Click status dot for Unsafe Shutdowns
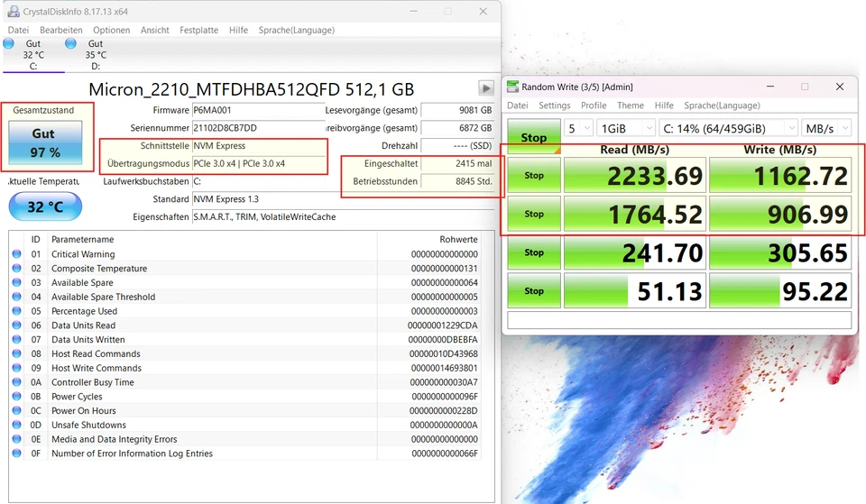The height and width of the screenshot is (504, 866). point(16,425)
